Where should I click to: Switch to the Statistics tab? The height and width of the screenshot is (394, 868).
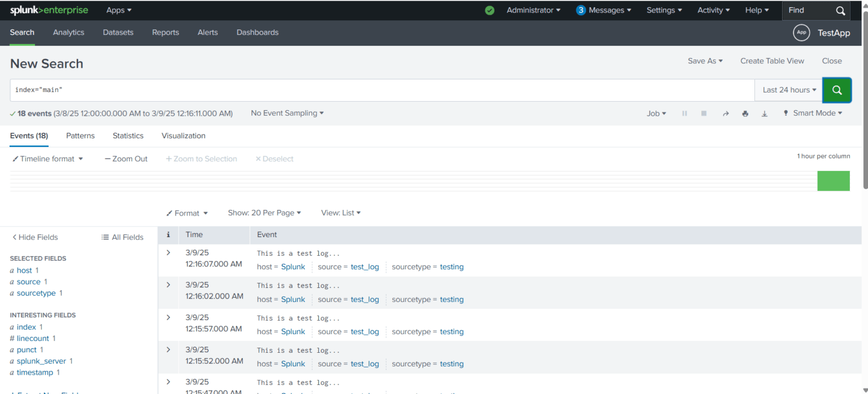[x=128, y=136]
